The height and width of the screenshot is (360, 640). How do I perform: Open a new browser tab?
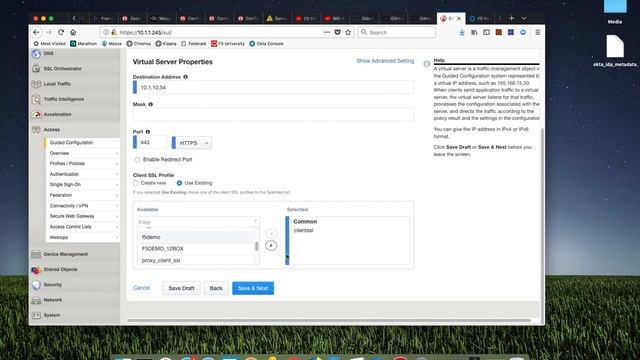point(511,18)
